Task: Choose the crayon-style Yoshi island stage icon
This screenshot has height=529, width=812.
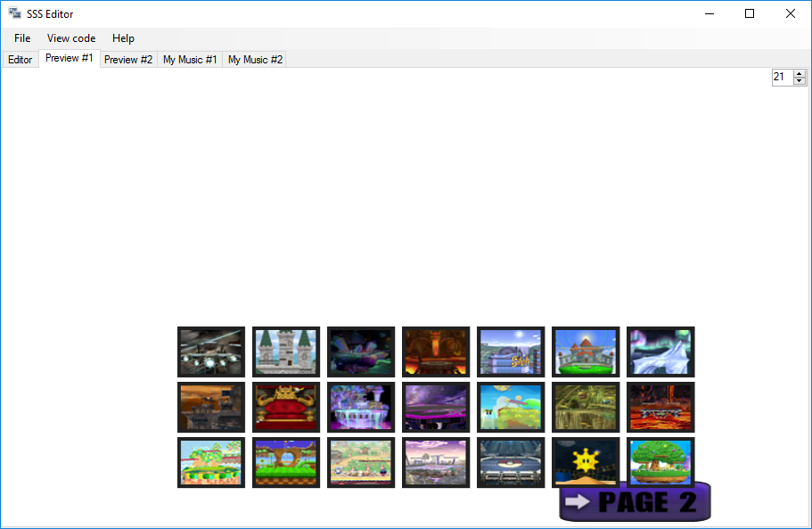Action: coord(511,408)
